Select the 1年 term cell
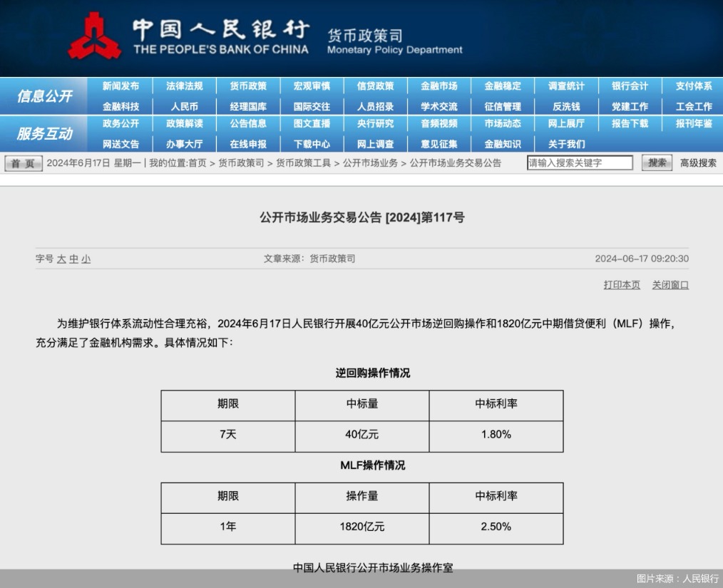 [227, 528]
